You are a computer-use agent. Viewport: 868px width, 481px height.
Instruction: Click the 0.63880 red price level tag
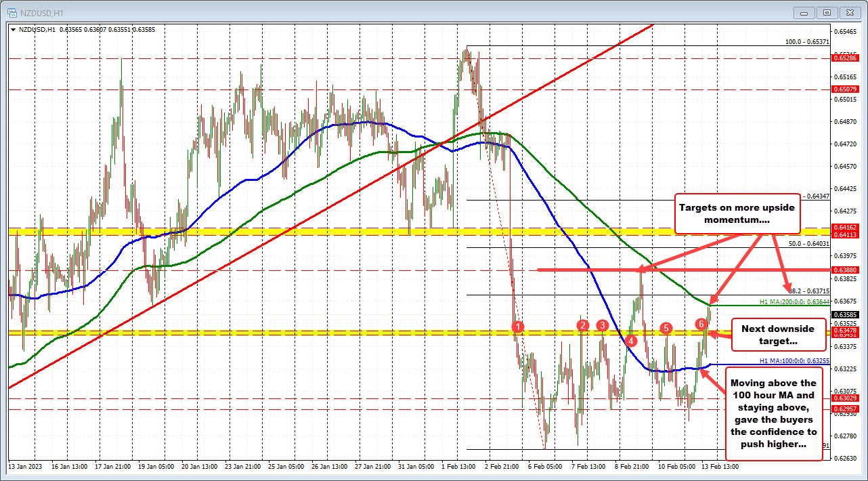[844, 270]
